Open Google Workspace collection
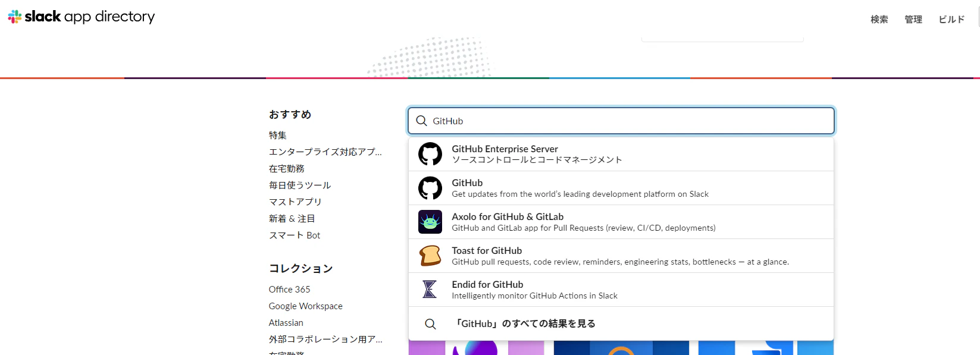The height and width of the screenshot is (355, 980). pos(306,306)
